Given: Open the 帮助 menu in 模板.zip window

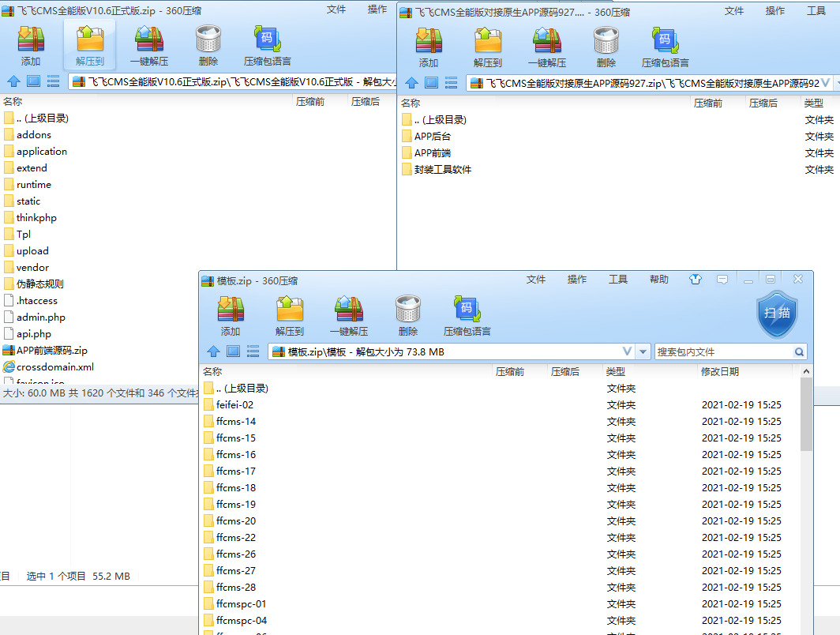Looking at the screenshot, I should coord(658,280).
